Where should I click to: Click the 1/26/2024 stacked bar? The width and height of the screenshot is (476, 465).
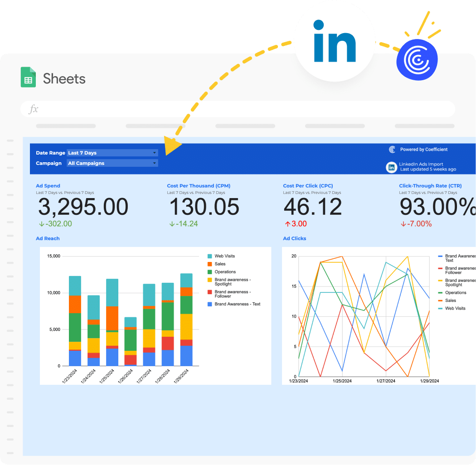coord(131,342)
